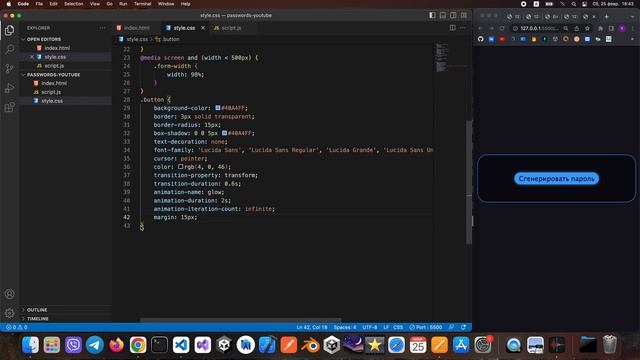Viewport: 640px width, 360px height.
Task: Change file encoding UTF-8
Action: [x=370, y=327]
